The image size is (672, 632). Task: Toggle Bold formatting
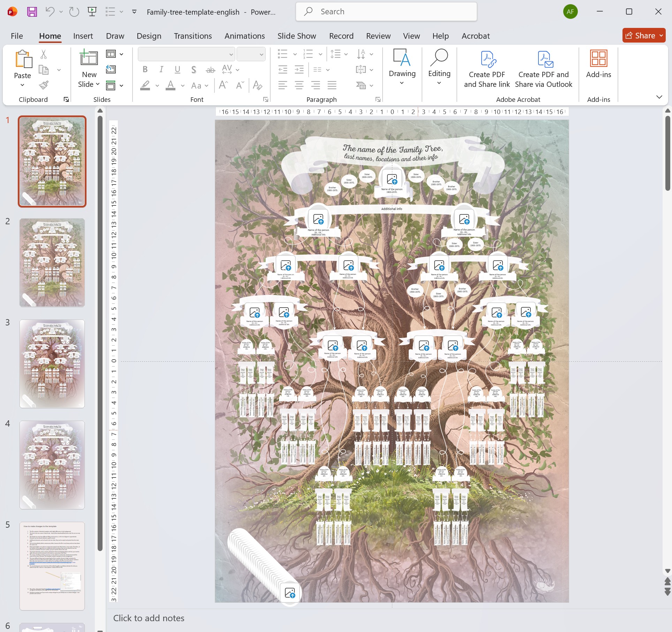pos(145,70)
